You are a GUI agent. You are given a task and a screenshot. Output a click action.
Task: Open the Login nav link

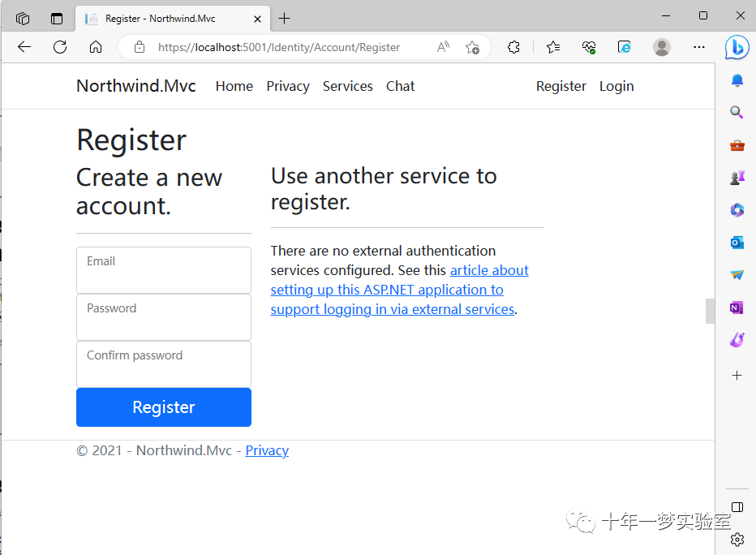616,86
